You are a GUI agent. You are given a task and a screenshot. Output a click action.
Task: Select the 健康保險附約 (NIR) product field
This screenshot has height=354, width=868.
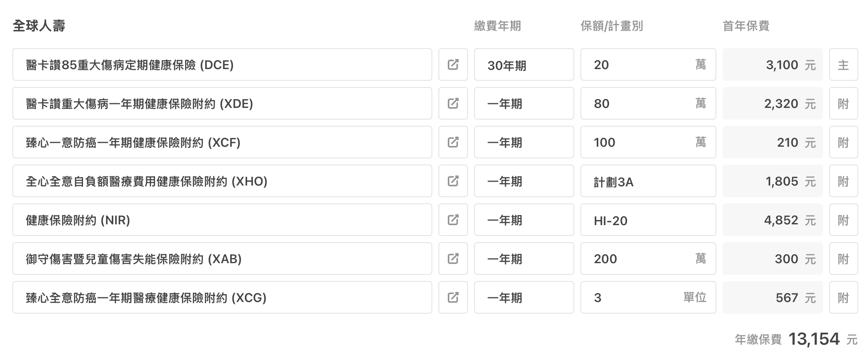(x=222, y=220)
